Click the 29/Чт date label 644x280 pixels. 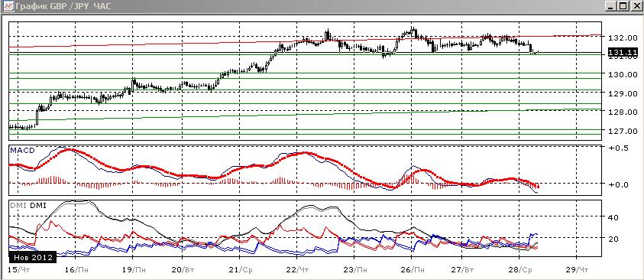577,270
